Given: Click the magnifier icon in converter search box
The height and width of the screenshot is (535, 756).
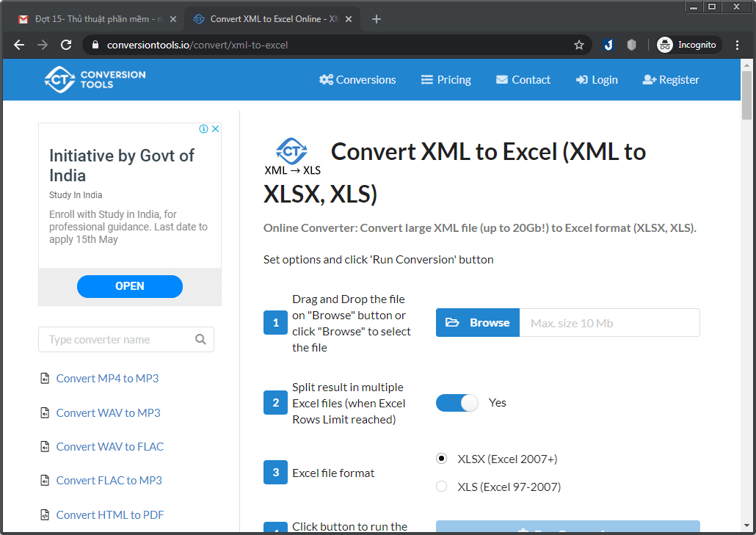Looking at the screenshot, I should (x=201, y=339).
